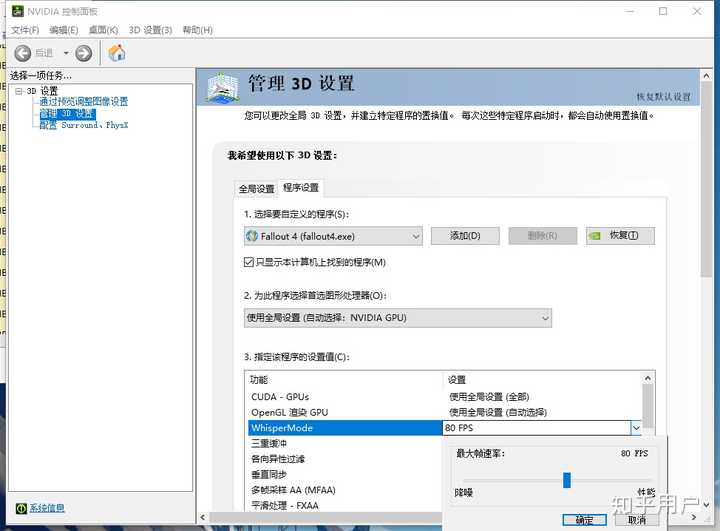Select 配置 Surround、PhysX tree item
Image resolution: width=720 pixels, height=531 pixels.
coord(84,125)
